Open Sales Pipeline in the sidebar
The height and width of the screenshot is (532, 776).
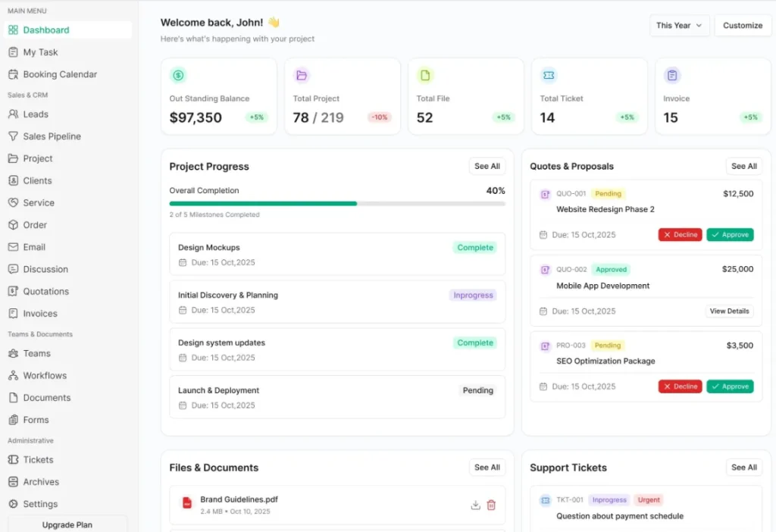click(52, 136)
